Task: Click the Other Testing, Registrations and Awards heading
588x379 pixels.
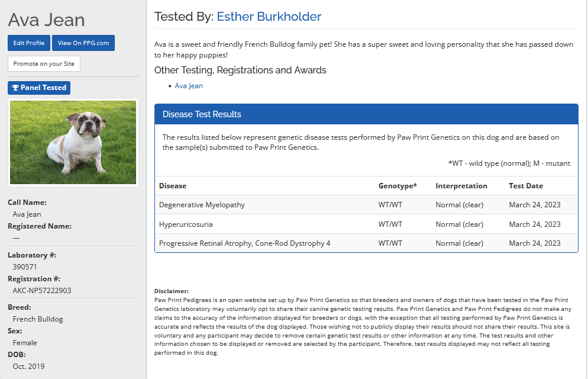Action: (x=240, y=70)
